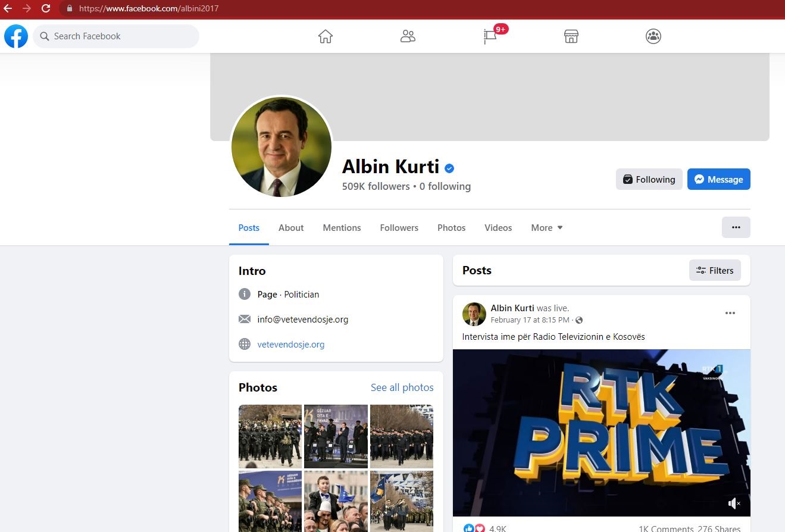The height and width of the screenshot is (532, 785).
Task: Open top-middle photo of stage ceremony
Action: click(x=336, y=436)
